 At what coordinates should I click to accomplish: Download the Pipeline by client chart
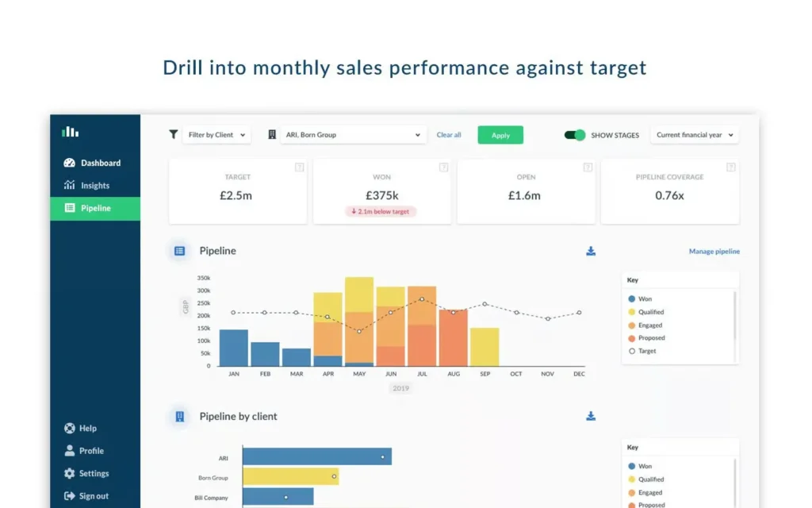(x=591, y=415)
